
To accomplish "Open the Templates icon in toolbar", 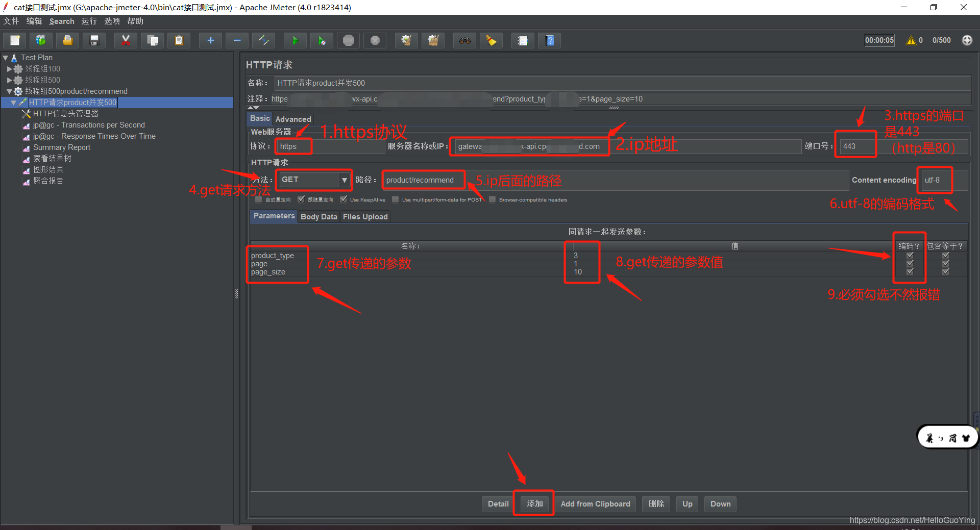I will (x=41, y=40).
